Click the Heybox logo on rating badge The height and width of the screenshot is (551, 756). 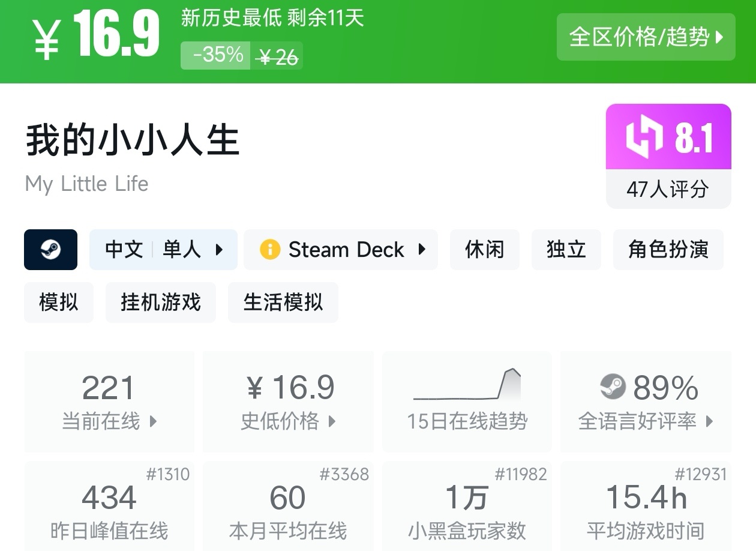click(644, 137)
